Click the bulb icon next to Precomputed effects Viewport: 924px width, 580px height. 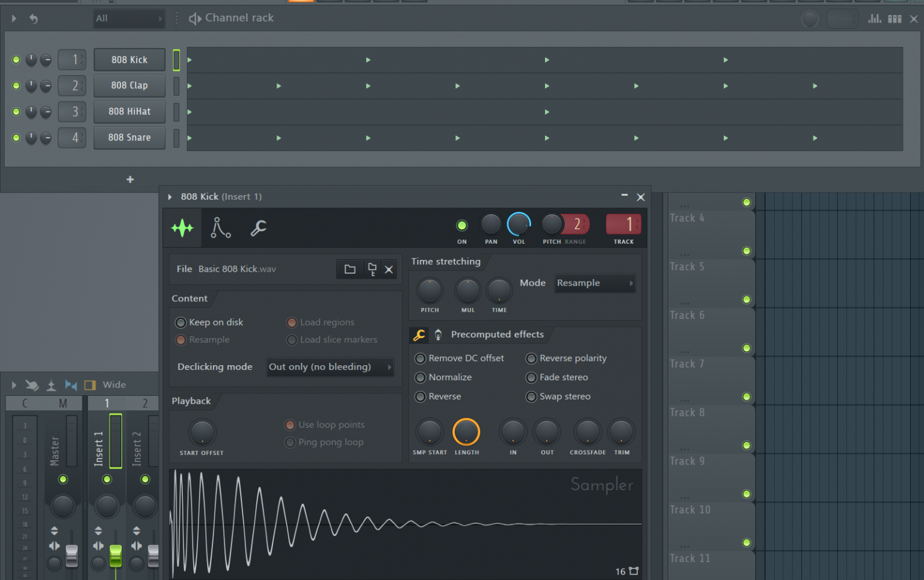[x=437, y=335]
